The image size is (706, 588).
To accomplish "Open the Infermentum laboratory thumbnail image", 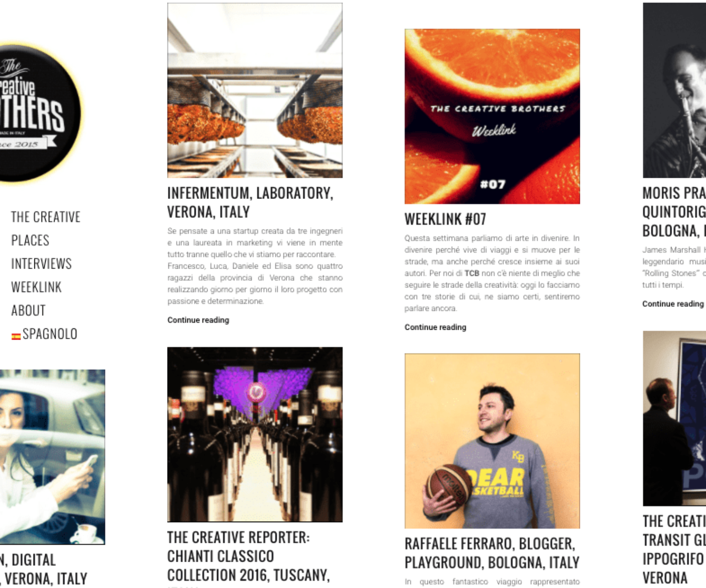I will 255,90.
